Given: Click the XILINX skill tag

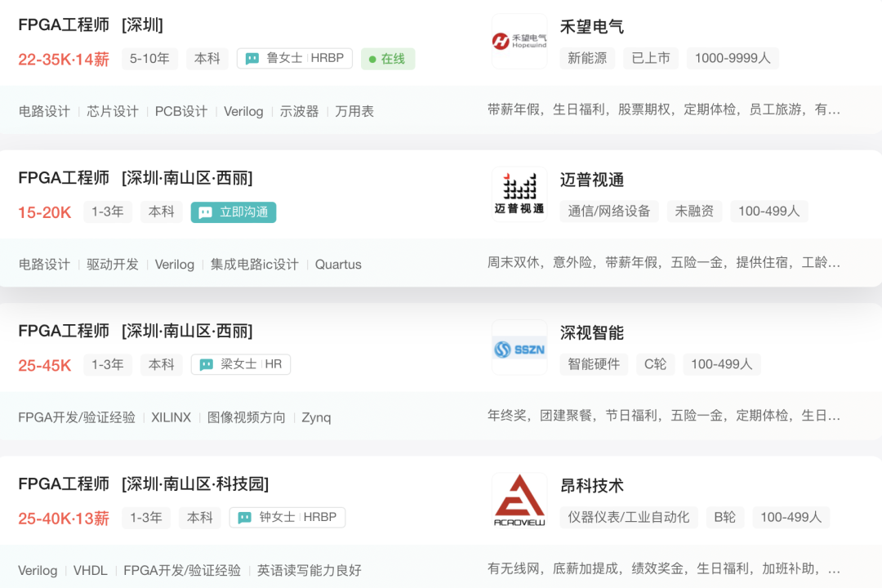Looking at the screenshot, I should [x=171, y=417].
